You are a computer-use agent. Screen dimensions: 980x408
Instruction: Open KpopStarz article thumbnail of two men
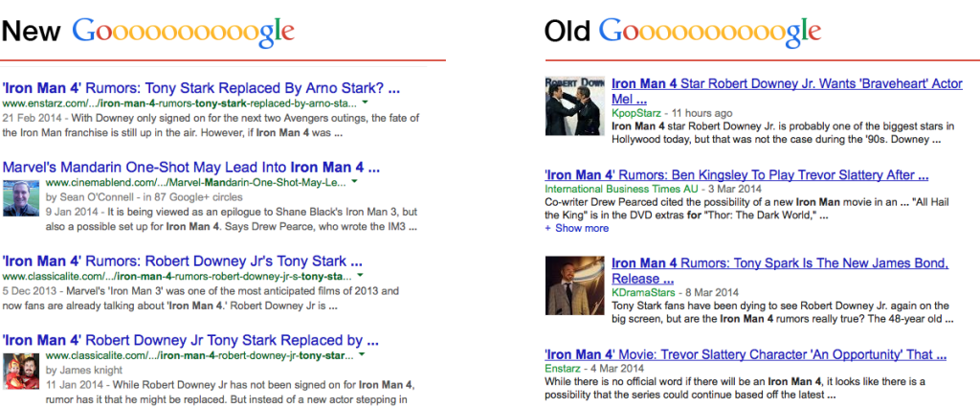point(575,105)
